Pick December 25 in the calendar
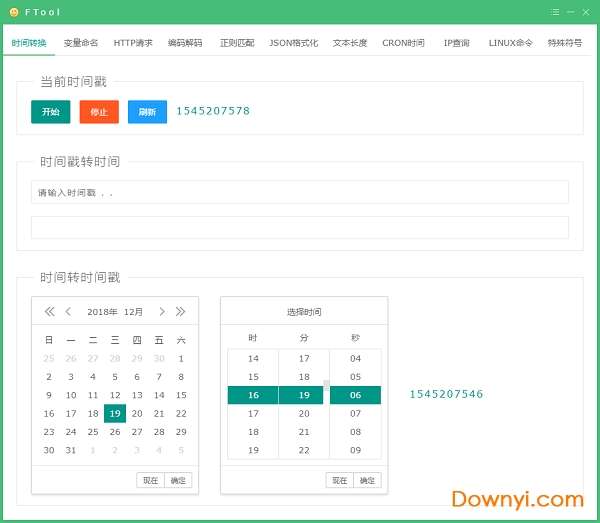Viewport: 600px width, 523px height. (x=93, y=432)
